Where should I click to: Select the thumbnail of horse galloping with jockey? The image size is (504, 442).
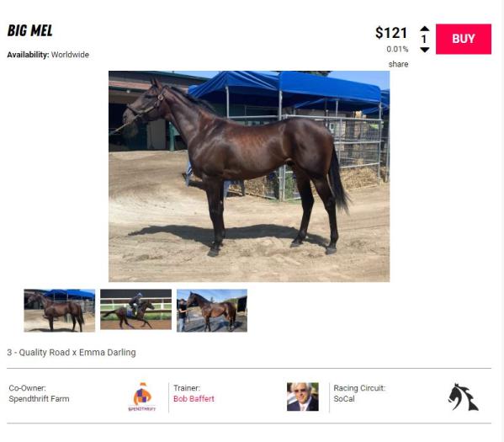[135, 309]
